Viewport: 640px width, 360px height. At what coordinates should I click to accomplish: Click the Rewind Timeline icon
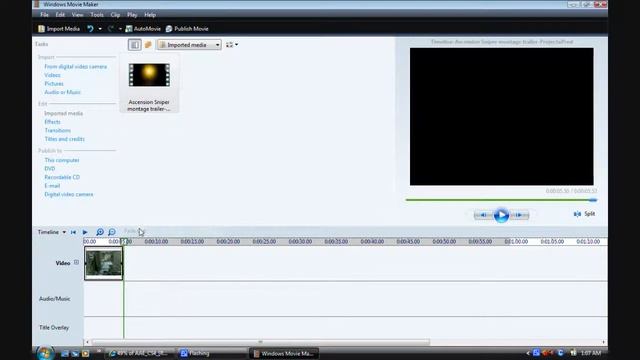(73, 232)
